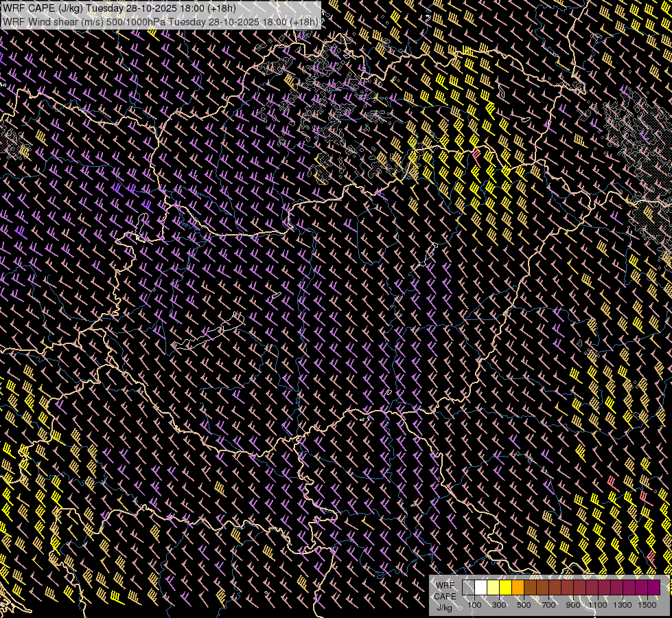Image resolution: width=672 pixels, height=618 pixels.
Task: Click the "WRF Wind shear (m/s)" title line
Action: pyautogui.click(x=55, y=21)
